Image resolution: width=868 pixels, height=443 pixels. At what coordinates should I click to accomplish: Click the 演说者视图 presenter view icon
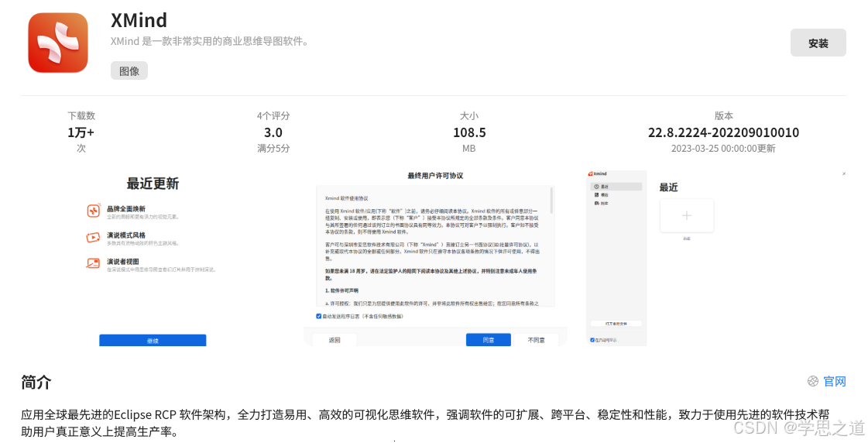tap(93, 263)
